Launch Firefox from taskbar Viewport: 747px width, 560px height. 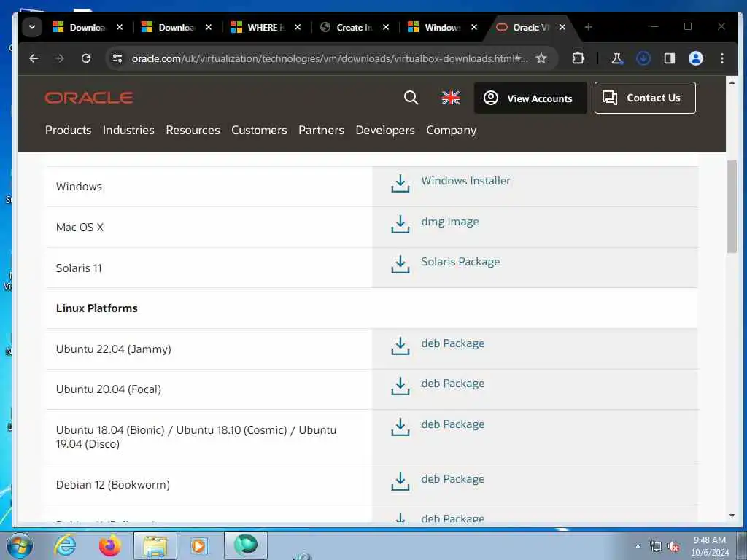coord(109,545)
